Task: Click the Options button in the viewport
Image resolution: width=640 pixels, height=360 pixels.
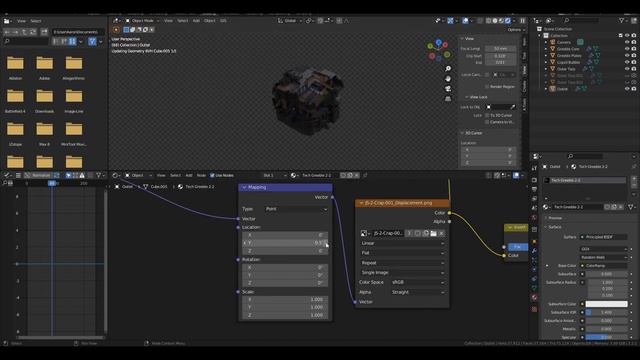Action: click(516, 30)
